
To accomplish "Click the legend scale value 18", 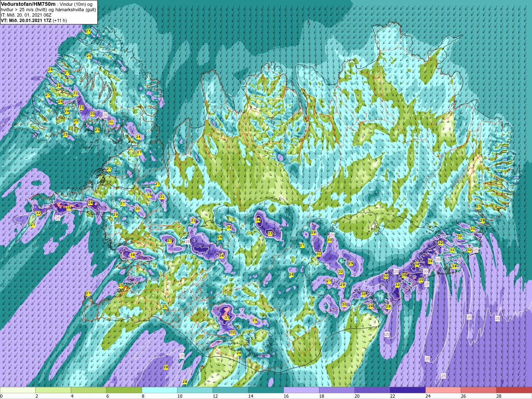I will point(321,396).
